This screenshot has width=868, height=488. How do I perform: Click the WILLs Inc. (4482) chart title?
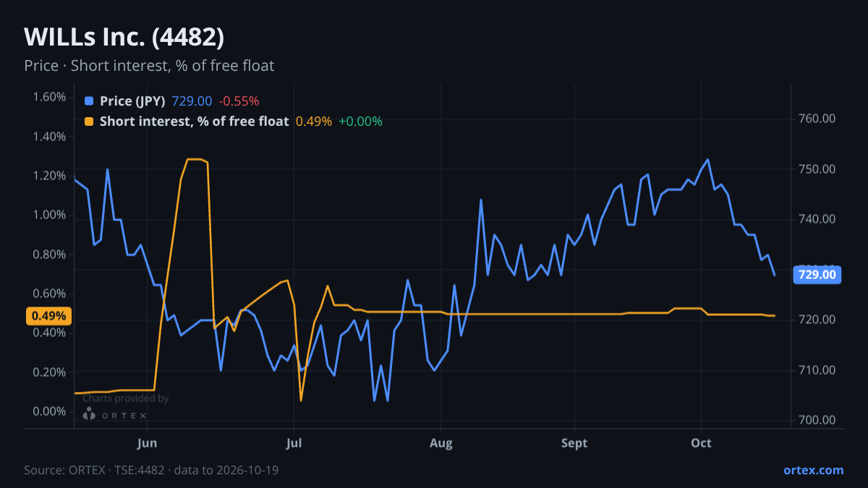(124, 37)
